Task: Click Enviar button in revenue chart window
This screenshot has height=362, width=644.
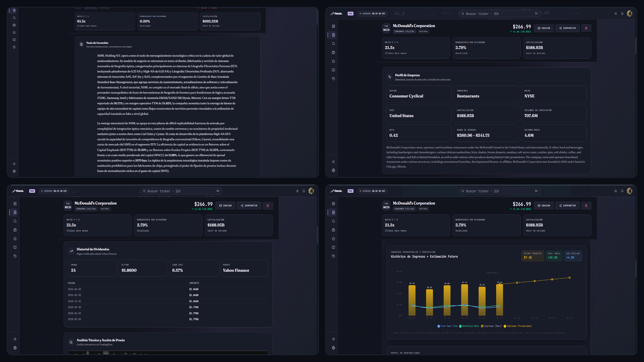Action: (544, 206)
